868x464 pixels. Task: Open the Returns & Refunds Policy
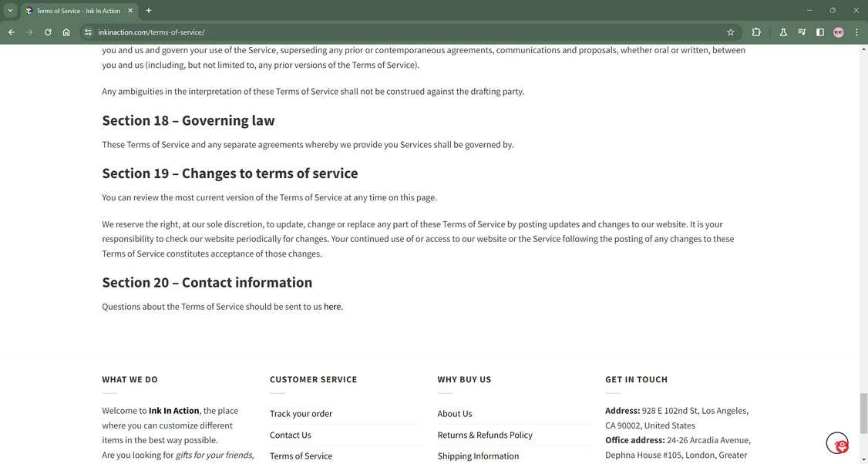485,435
